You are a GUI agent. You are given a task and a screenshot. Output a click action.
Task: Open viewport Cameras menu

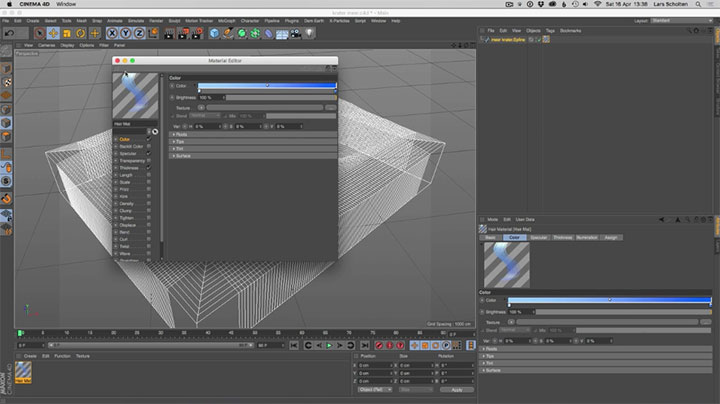click(46, 45)
